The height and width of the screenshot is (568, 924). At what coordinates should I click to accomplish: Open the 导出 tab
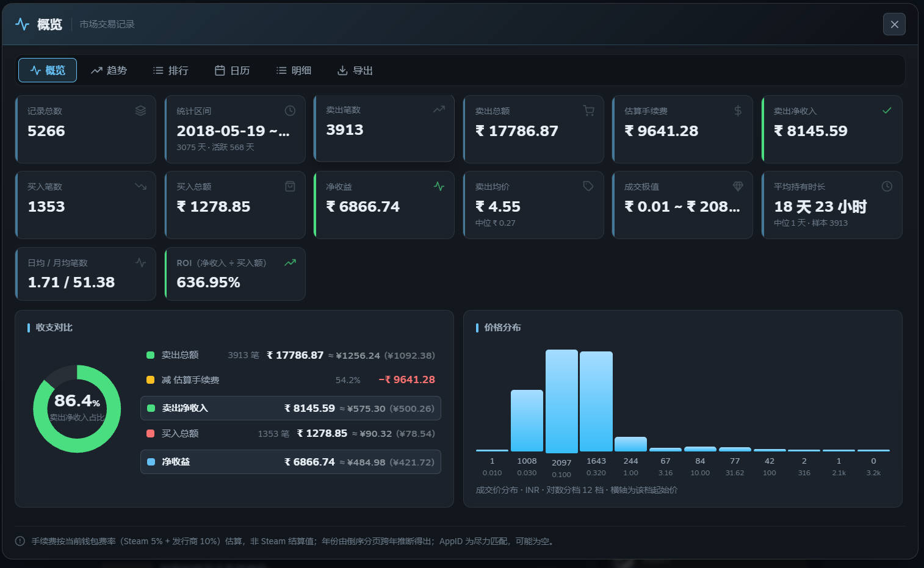(x=355, y=70)
